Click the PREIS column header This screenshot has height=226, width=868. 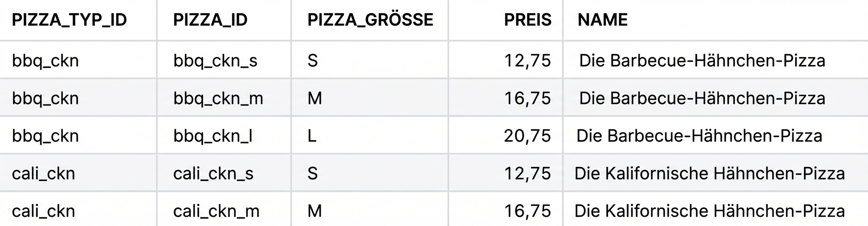tap(528, 20)
